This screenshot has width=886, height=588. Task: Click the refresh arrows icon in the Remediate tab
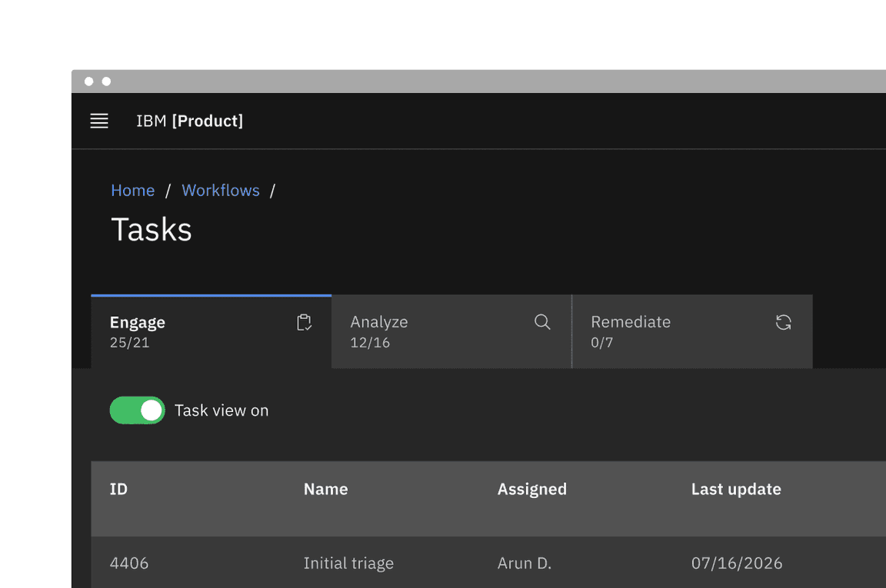click(x=783, y=323)
